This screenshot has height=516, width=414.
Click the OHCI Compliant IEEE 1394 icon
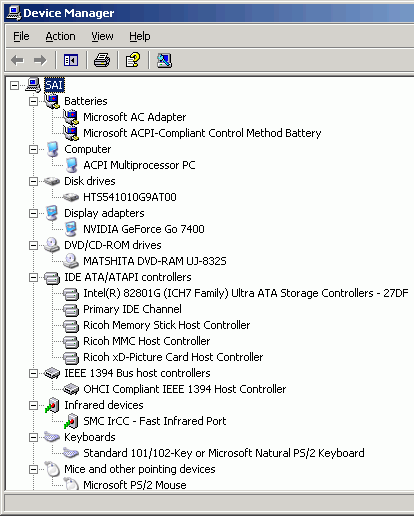pyautogui.click(x=71, y=389)
